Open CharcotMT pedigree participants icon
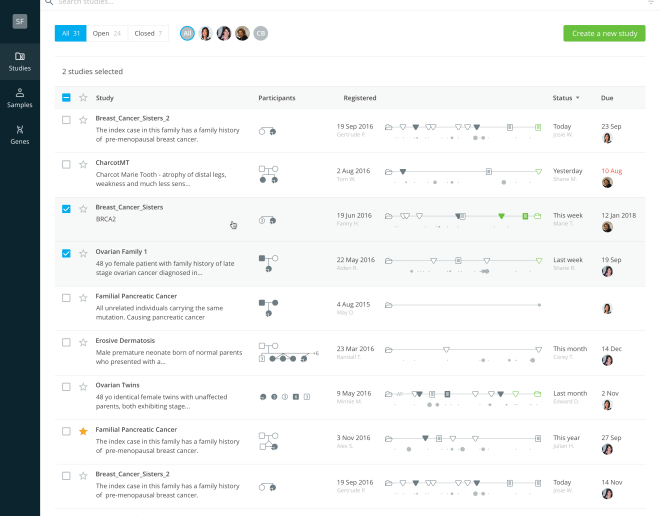This screenshot has height=516, width=660. (x=269, y=174)
